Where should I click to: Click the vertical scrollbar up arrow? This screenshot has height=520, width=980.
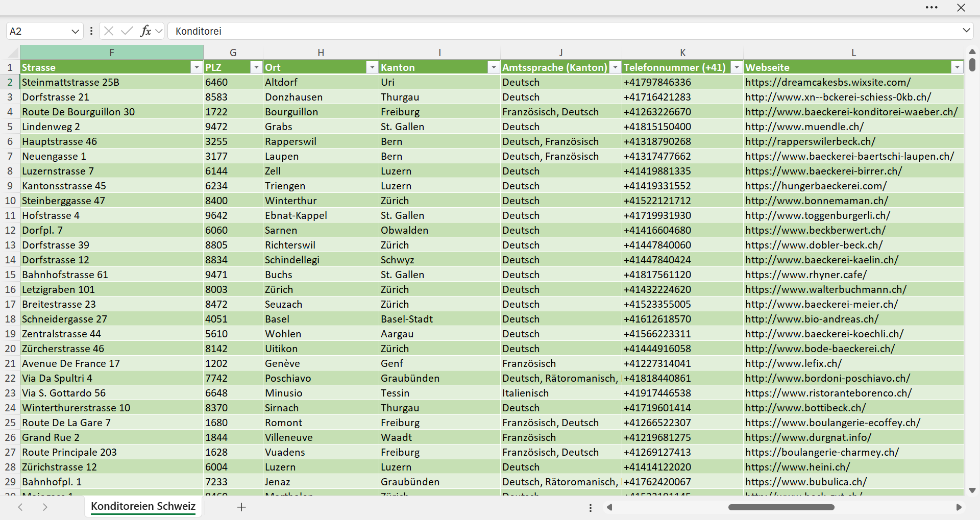(972, 52)
